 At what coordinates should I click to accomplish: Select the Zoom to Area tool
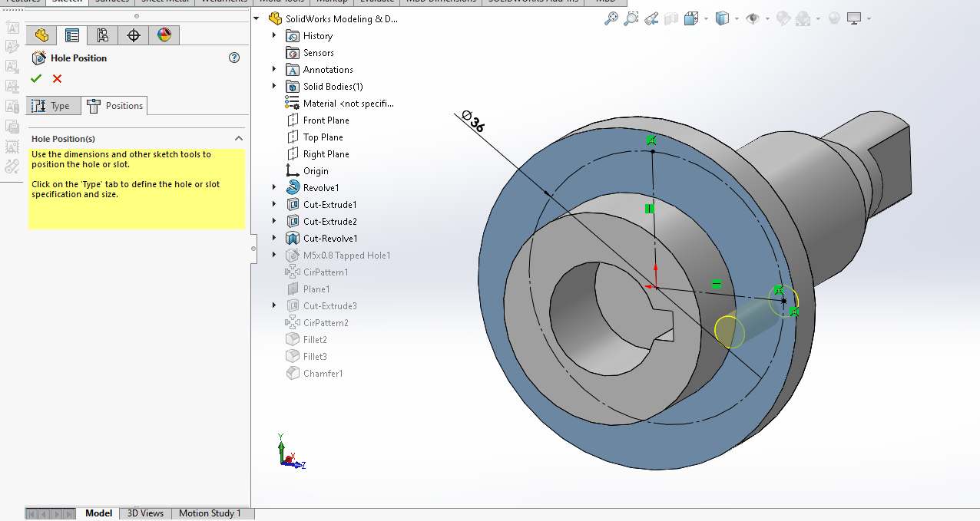pyautogui.click(x=631, y=18)
